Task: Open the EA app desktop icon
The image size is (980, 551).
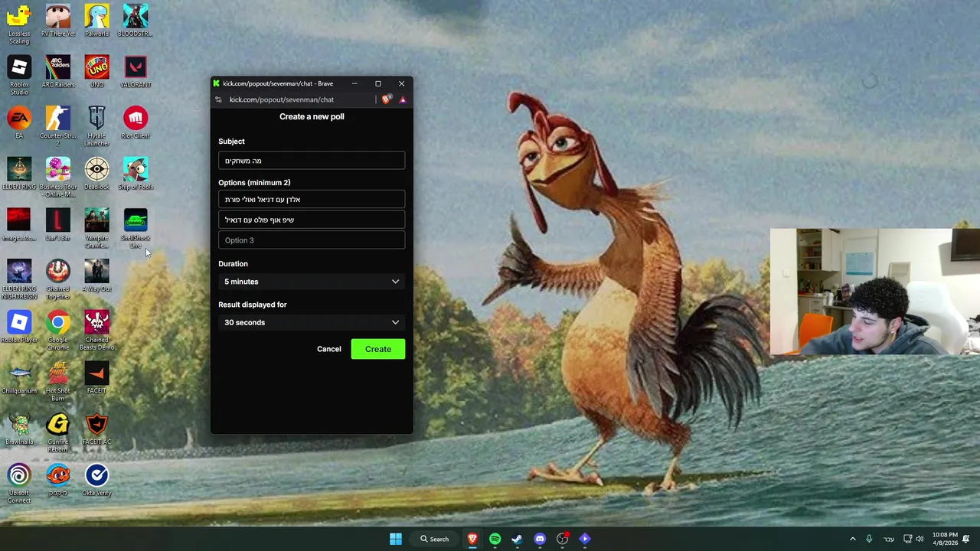Action: click(x=19, y=122)
